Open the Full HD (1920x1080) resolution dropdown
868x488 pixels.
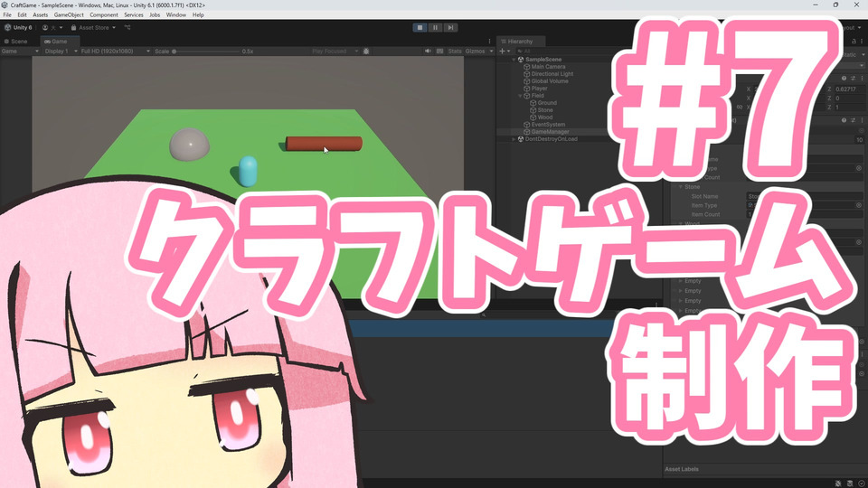click(x=115, y=51)
